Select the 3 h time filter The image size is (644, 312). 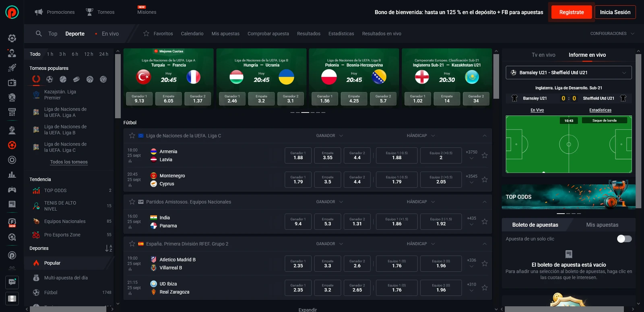[62, 54]
